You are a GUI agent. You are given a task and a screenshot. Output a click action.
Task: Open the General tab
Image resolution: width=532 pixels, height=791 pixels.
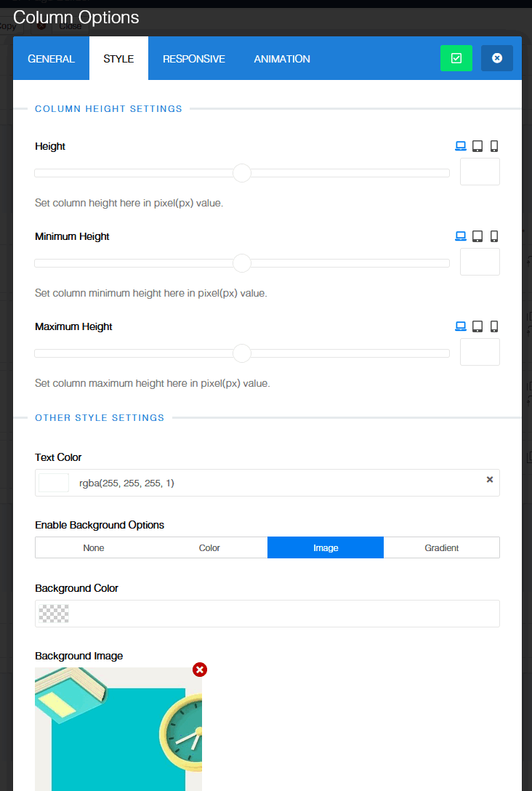coord(51,59)
